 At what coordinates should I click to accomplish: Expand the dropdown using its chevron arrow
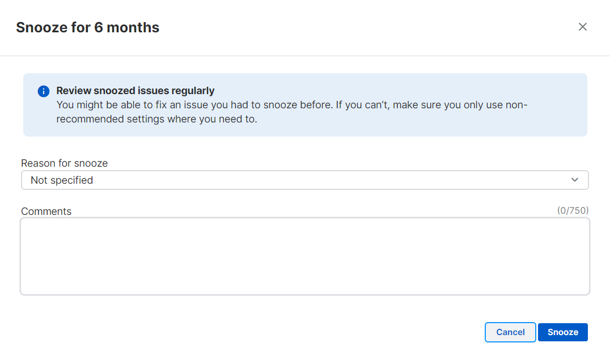pos(575,180)
